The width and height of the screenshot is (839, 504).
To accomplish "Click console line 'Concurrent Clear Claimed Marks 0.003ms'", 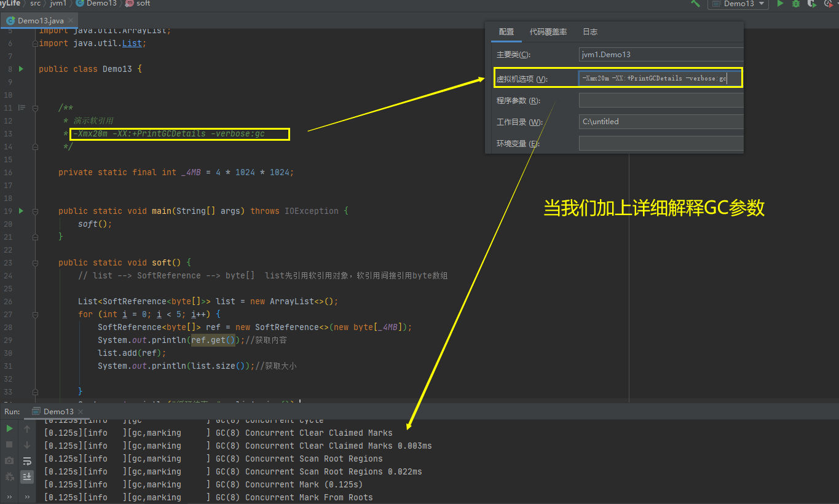I will tap(339, 446).
